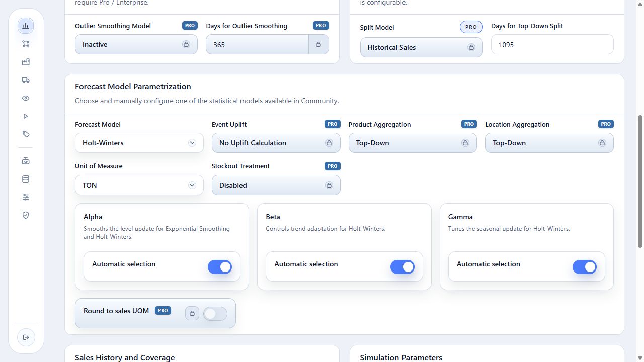
Task: Click the Days for Top-Down Split input
Action: click(552, 44)
